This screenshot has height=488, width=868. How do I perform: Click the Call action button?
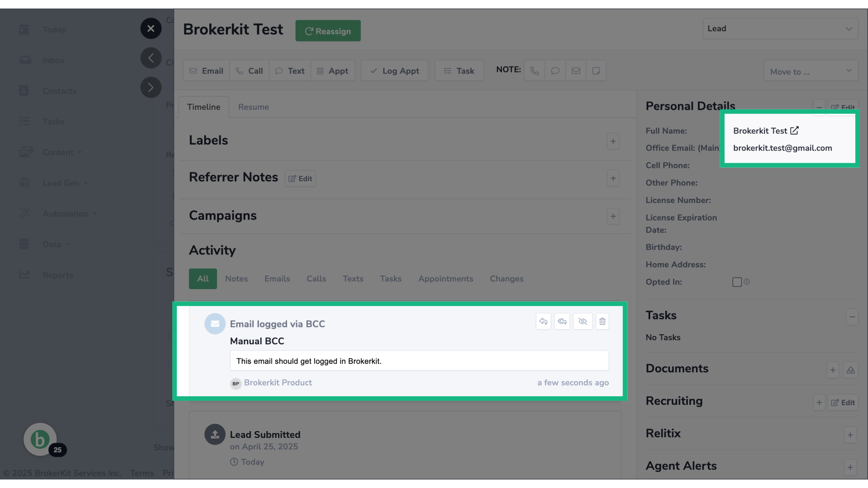tap(250, 70)
